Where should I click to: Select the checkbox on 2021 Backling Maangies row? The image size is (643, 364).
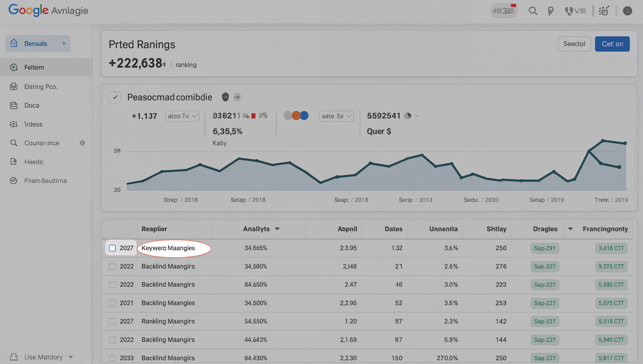(x=112, y=303)
